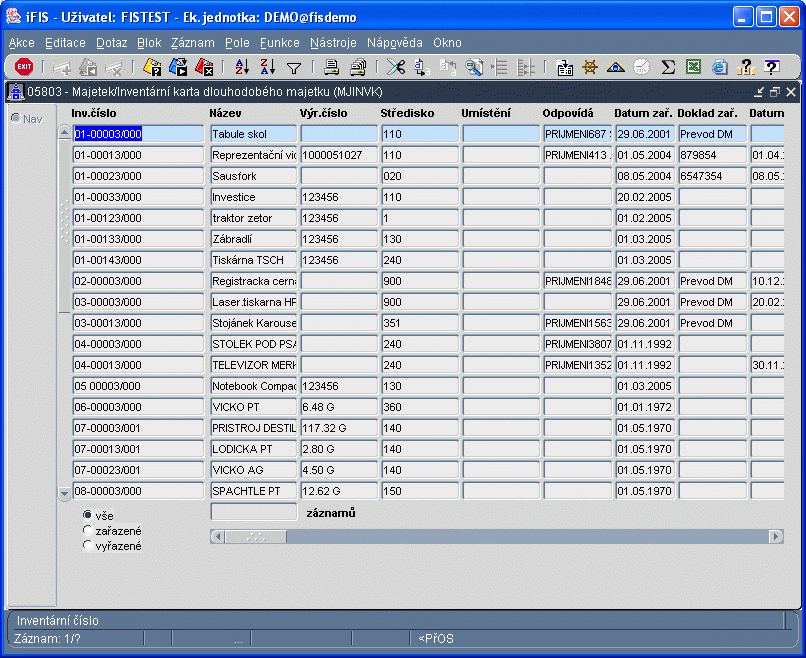Image resolution: width=806 pixels, height=658 pixels.
Task: Click the Odpovídá field 'PRIJMENI3807'
Action: click(x=578, y=344)
